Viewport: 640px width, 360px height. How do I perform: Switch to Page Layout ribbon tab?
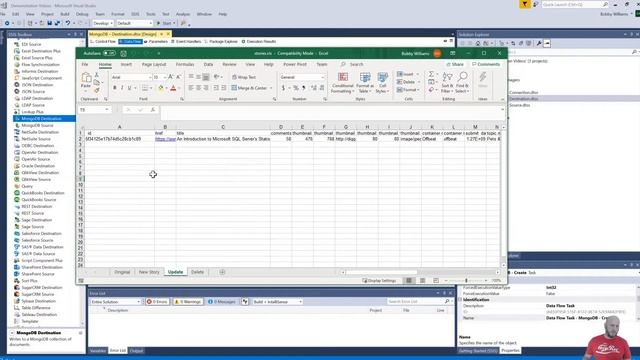point(154,64)
